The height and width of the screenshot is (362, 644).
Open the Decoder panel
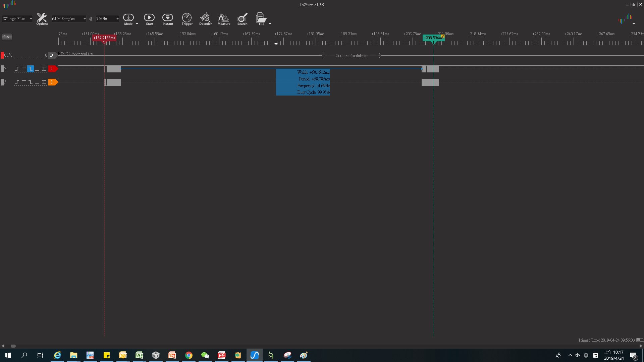(x=205, y=19)
